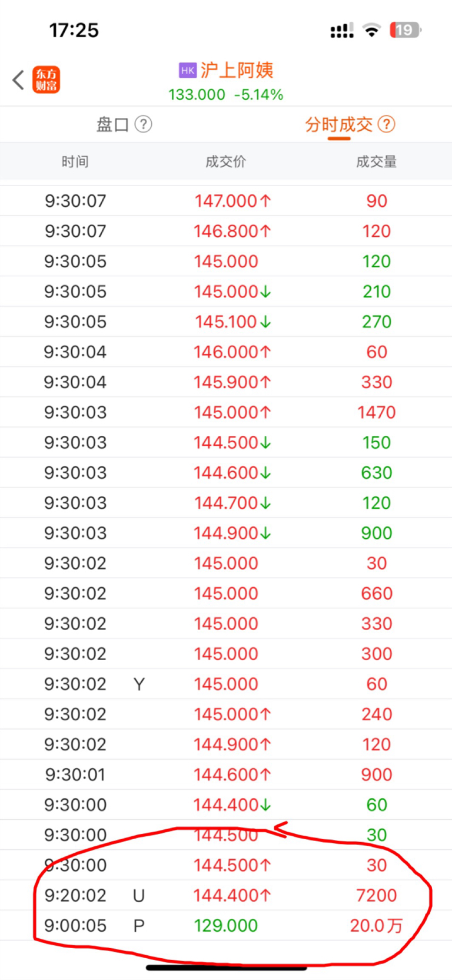
Task: Tap the 成交价 column header
Action: tap(226, 161)
